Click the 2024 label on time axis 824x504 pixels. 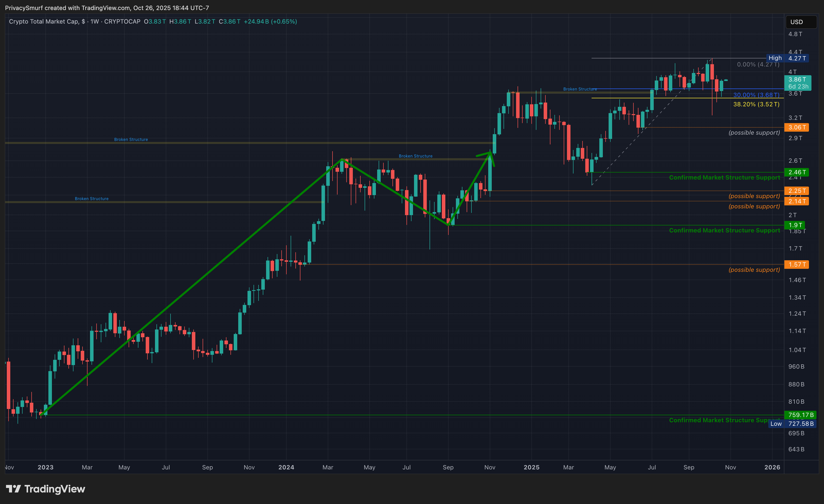(x=286, y=467)
